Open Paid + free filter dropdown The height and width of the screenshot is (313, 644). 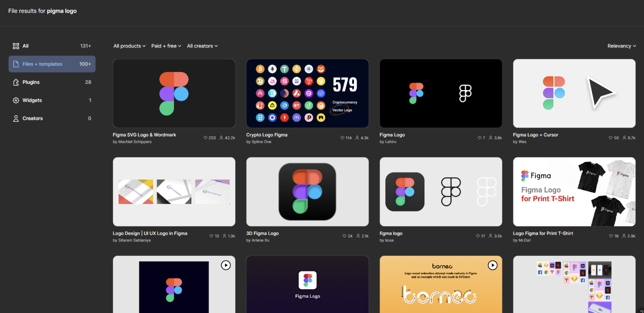tap(166, 46)
